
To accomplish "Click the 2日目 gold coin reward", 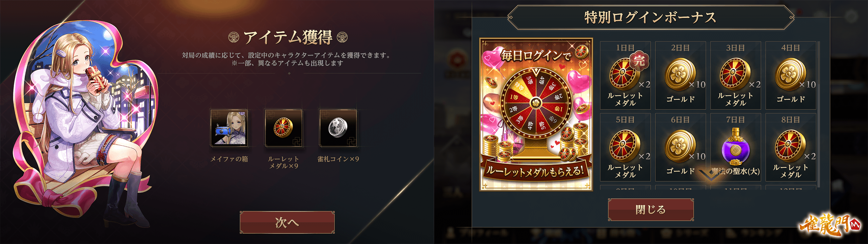I will [680, 75].
